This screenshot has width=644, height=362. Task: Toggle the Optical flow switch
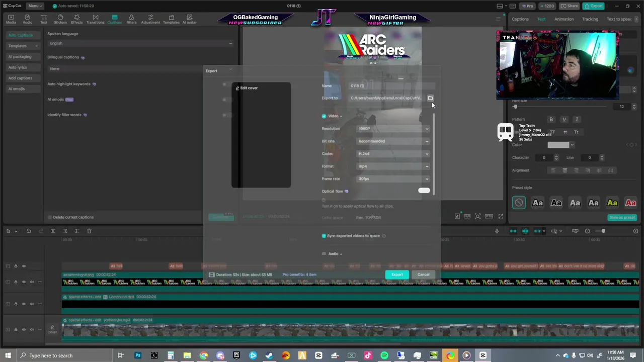424,191
